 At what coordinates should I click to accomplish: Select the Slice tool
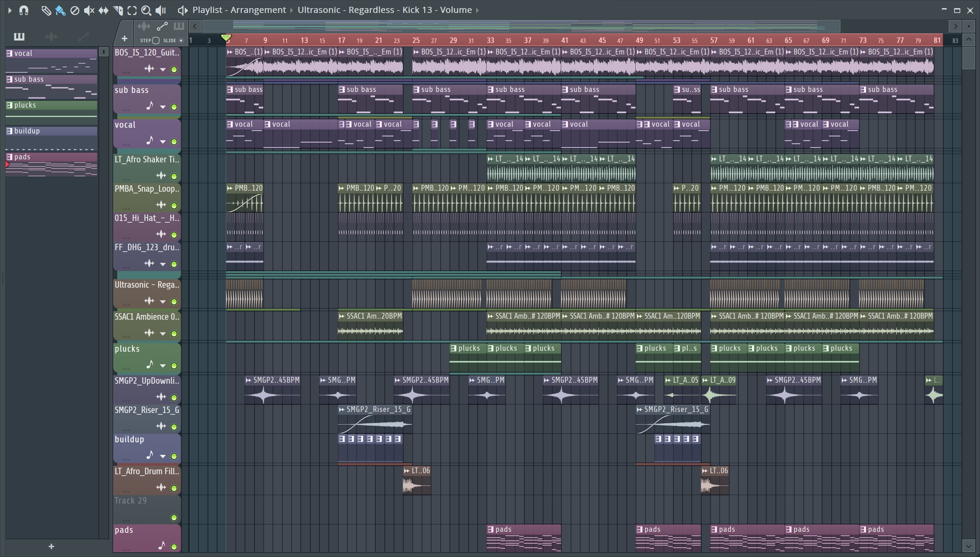tap(118, 10)
